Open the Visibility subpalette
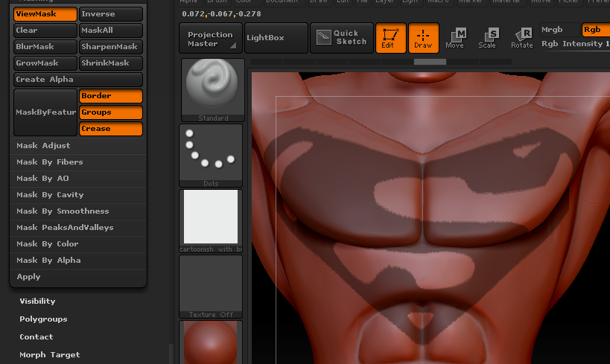This screenshot has height=364, width=610. coord(37,301)
